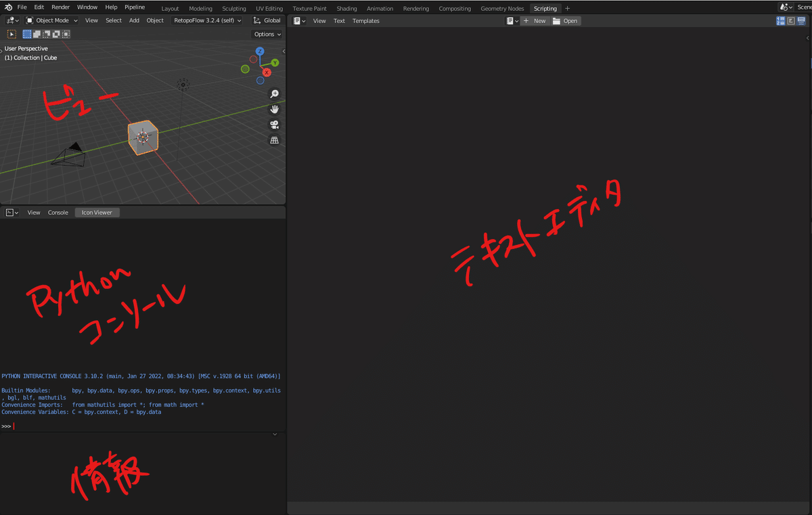Click the blue Z axis gizmo
The height and width of the screenshot is (515, 812).
pos(260,51)
